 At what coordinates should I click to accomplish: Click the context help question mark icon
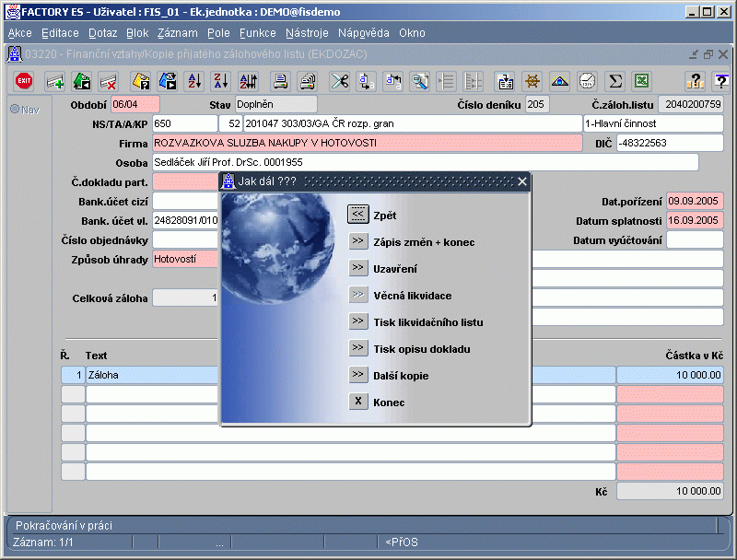(x=720, y=81)
